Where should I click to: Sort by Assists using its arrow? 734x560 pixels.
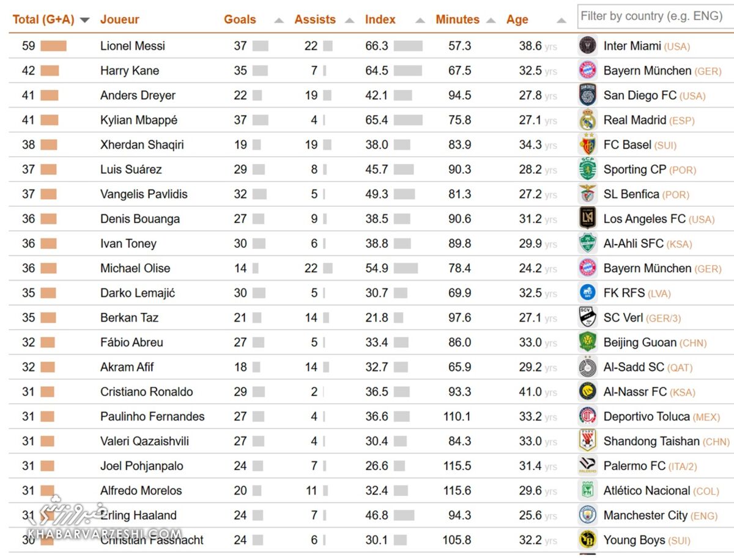349,20
